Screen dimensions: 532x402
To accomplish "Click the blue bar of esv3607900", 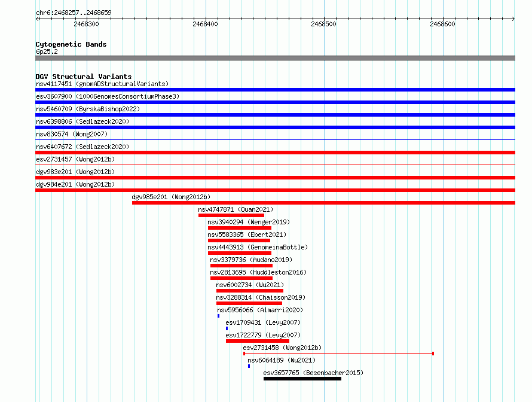I will [x=275, y=102].
